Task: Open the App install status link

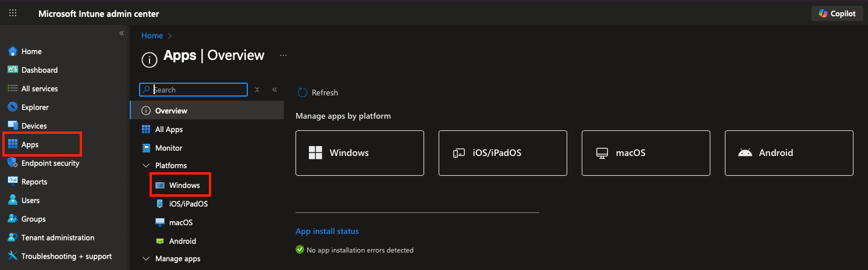Action: click(x=327, y=231)
